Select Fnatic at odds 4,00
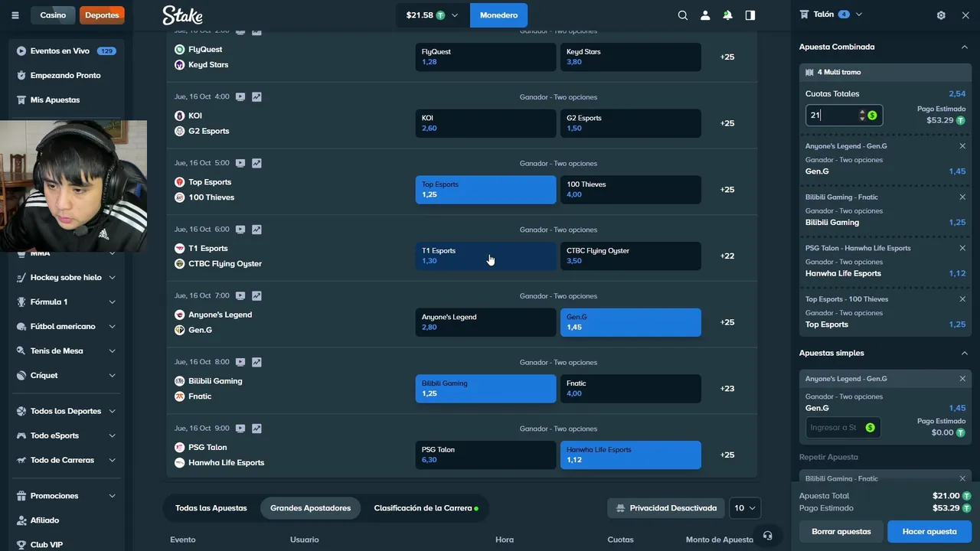980x551 pixels. 630,389
